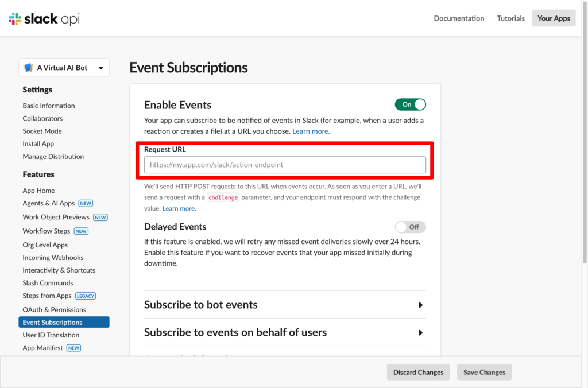Open OAuth & Permissions in the sidebar
Image resolution: width=588 pixels, height=388 pixels.
click(54, 309)
